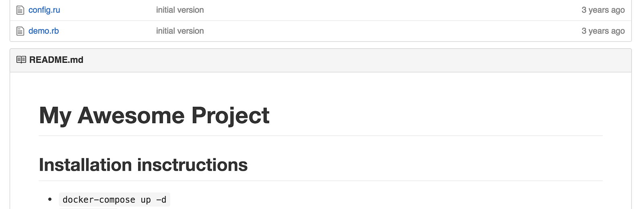
Task: Click the file icon beside config.ru
Action: pyautogui.click(x=20, y=10)
